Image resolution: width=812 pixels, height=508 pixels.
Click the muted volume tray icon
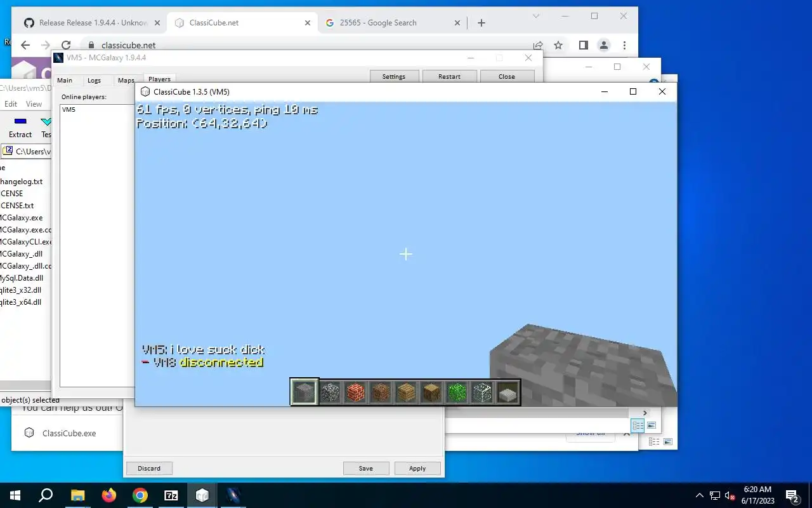730,496
